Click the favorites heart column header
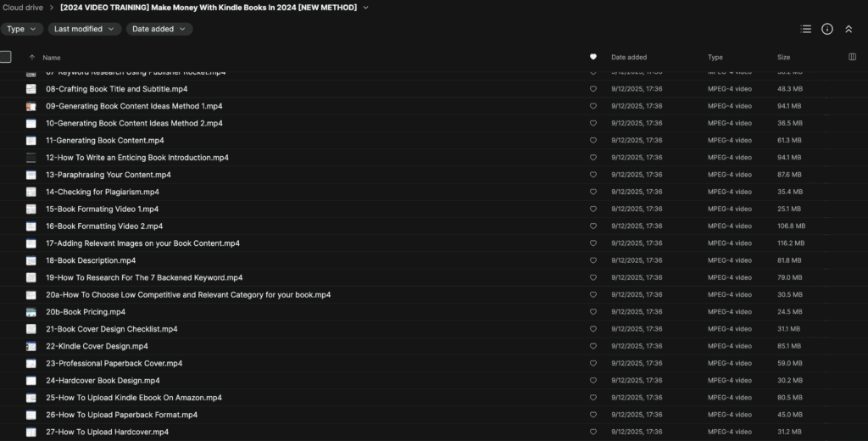The height and width of the screenshot is (441, 868). click(593, 58)
